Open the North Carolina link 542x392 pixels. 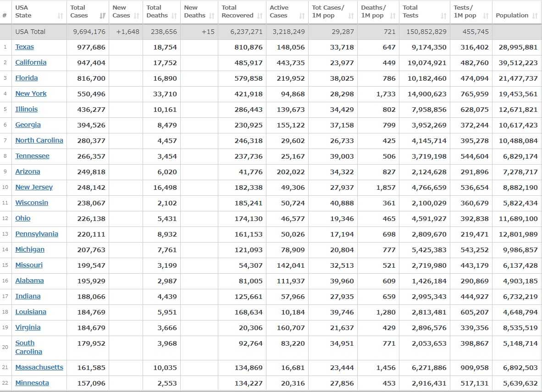39,140
